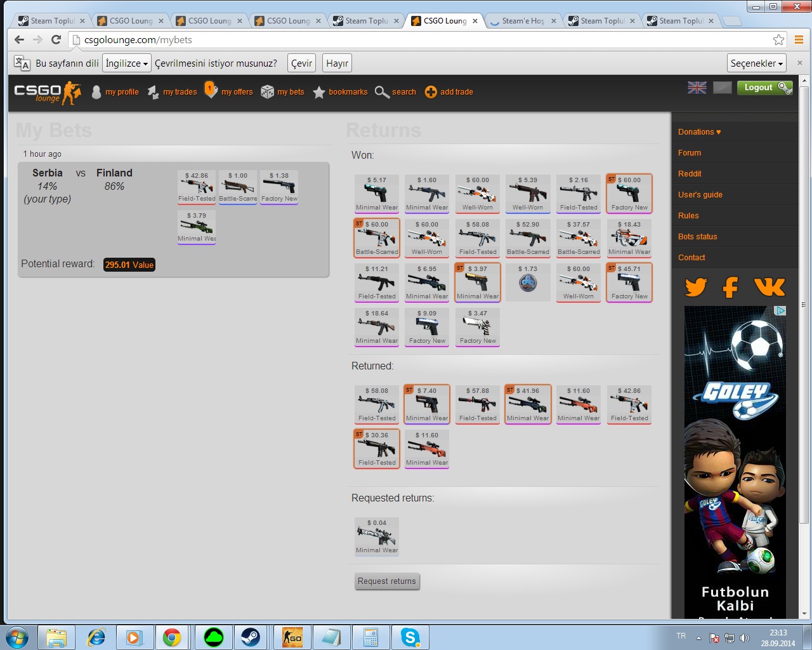Close the active CSGO Lounge tab
The width and height of the screenshot is (812, 650).
coord(475,21)
